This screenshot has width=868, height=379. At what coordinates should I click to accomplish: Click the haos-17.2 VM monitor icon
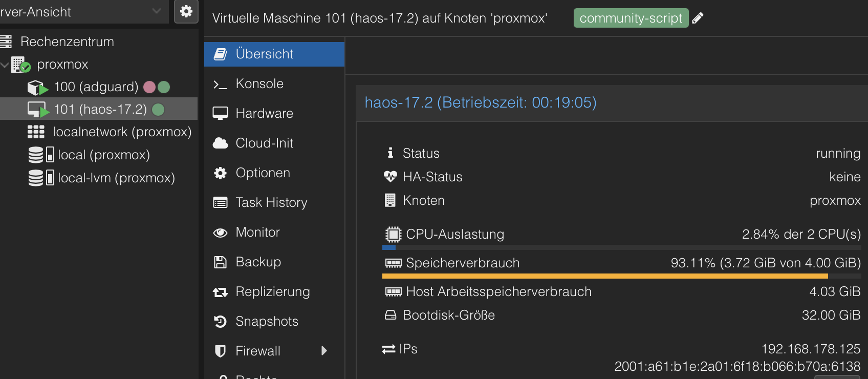coord(38,110)
